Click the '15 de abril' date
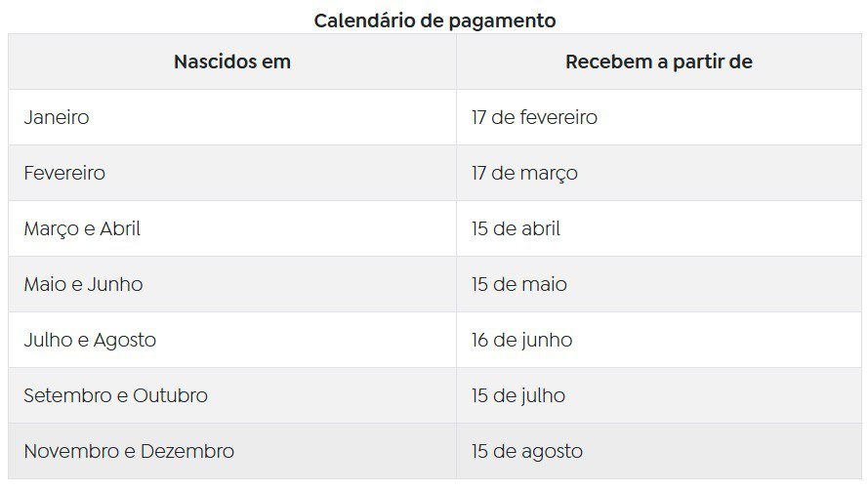868x491 pixels. point(516,228)
